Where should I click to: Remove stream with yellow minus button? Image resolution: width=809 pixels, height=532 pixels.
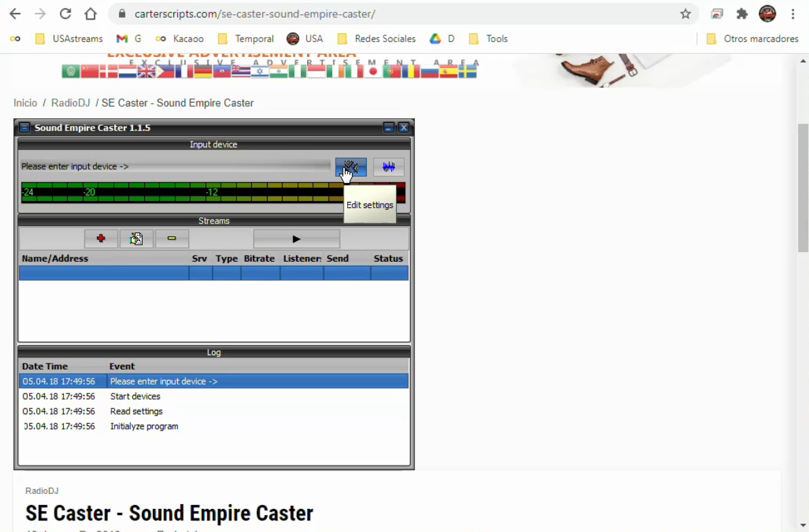coord(172,238)
